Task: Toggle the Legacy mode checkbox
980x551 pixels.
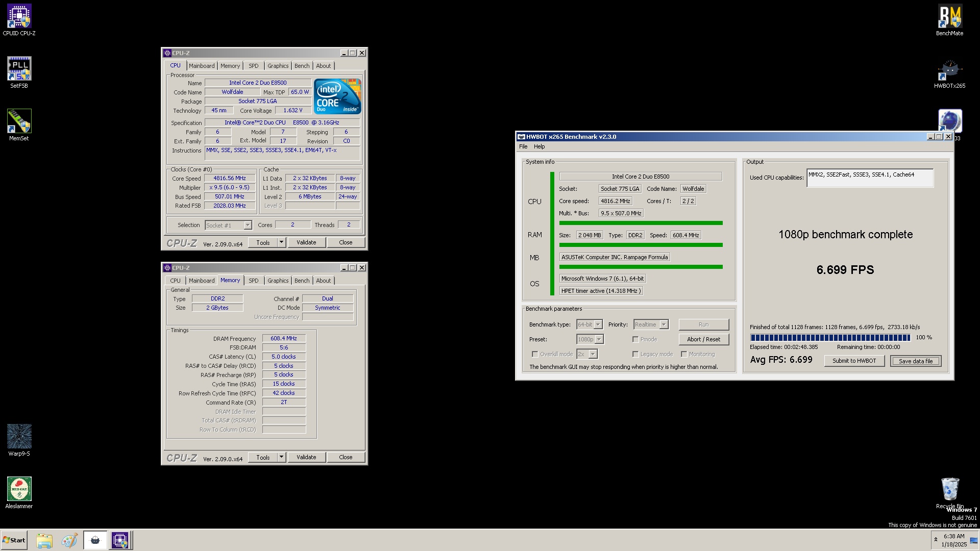Action: pos(635,354)
